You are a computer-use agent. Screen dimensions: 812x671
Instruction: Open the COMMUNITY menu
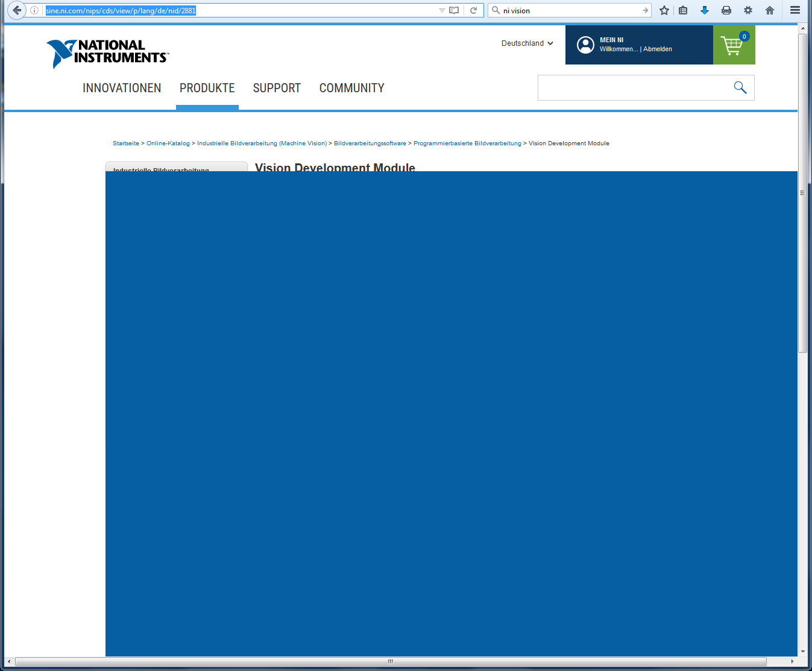coord(352,88)
